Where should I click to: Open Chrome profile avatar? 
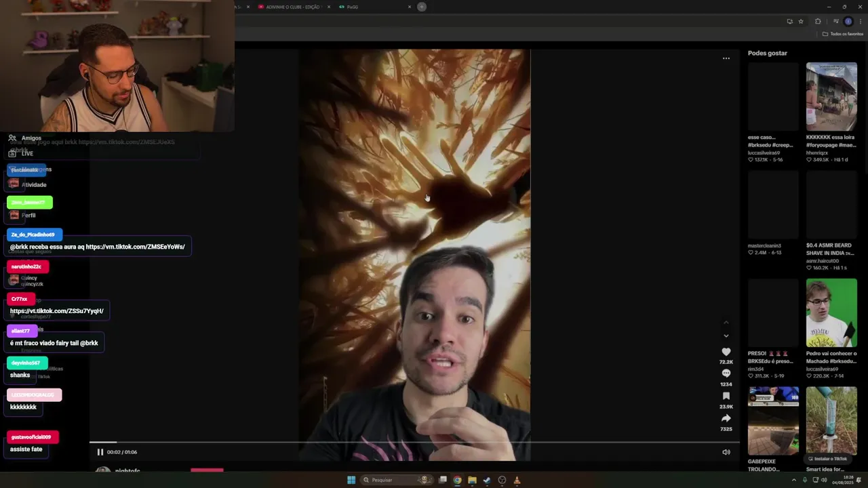point(848,21)
